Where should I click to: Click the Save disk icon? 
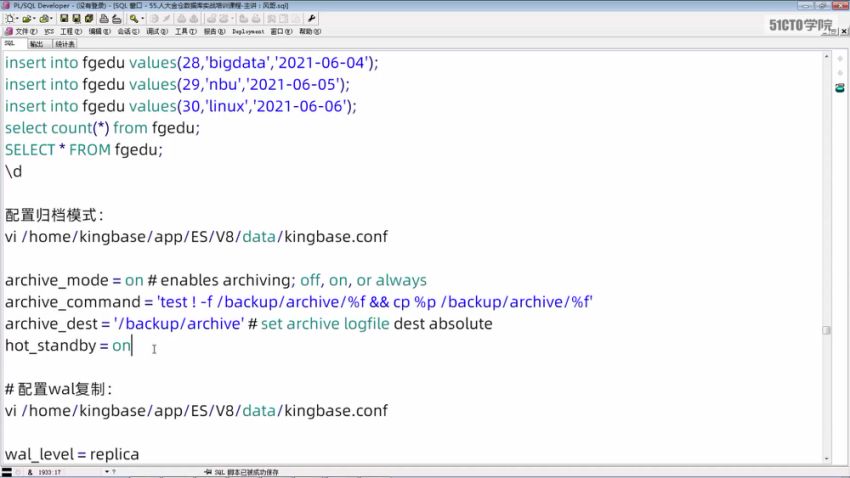[63, 18]
